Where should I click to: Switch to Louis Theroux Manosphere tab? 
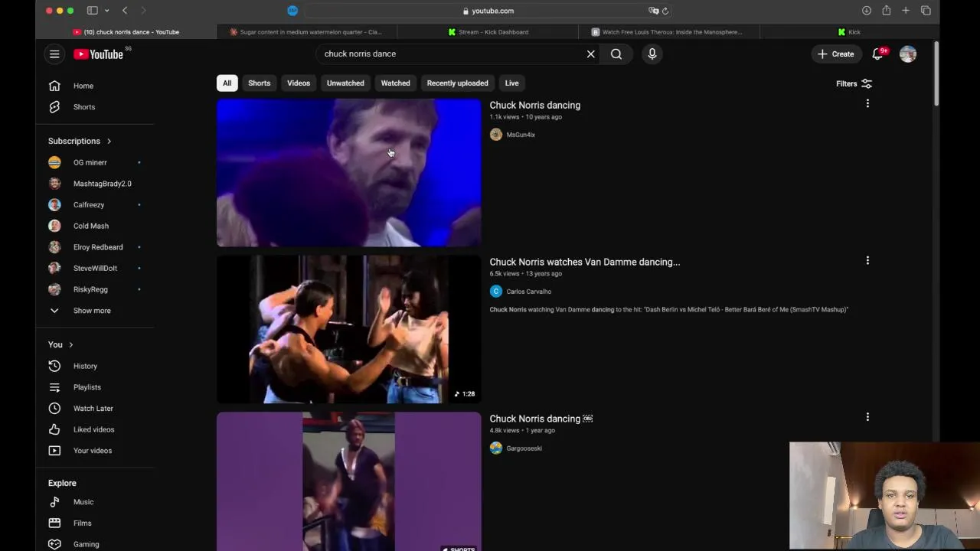click(668, 32)
